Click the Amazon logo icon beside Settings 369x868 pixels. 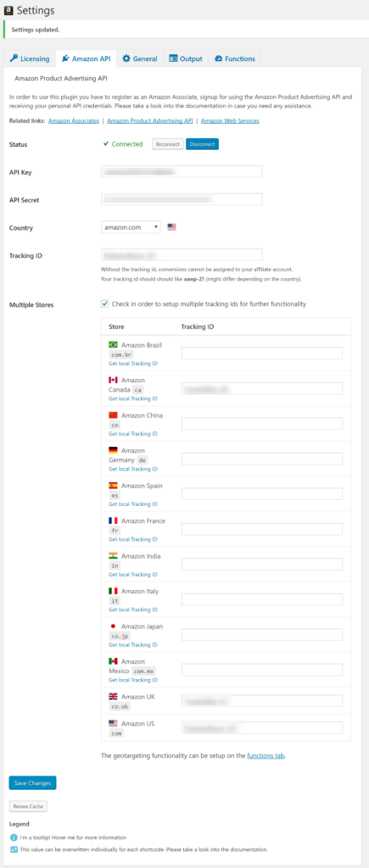pos(8,10)
